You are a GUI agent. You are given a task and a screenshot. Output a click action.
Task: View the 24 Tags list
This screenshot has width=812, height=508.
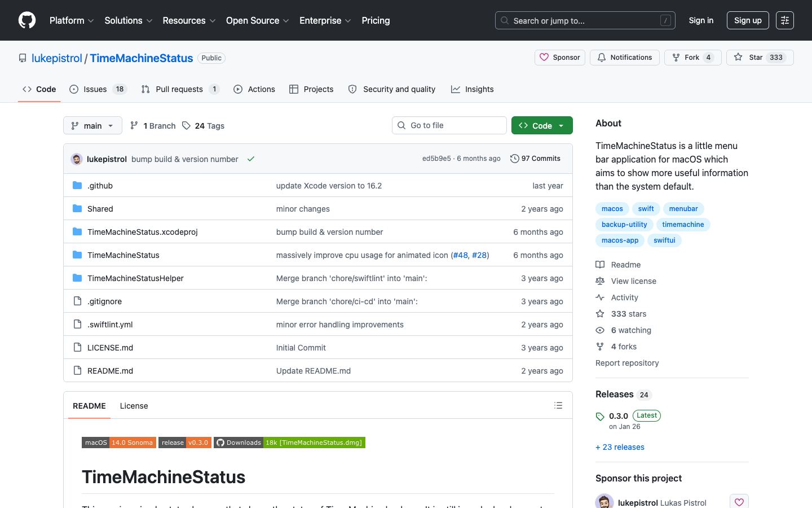[204, 126]
